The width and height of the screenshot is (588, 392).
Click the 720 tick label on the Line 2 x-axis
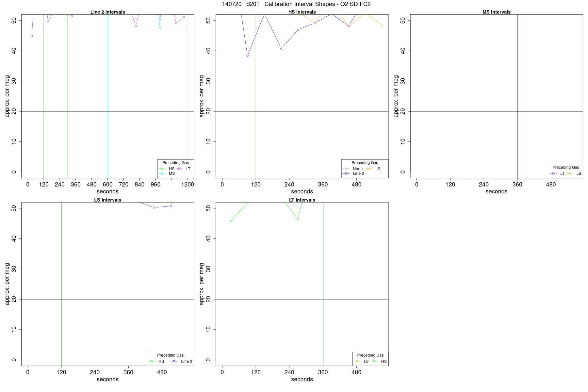pos(123,185)
